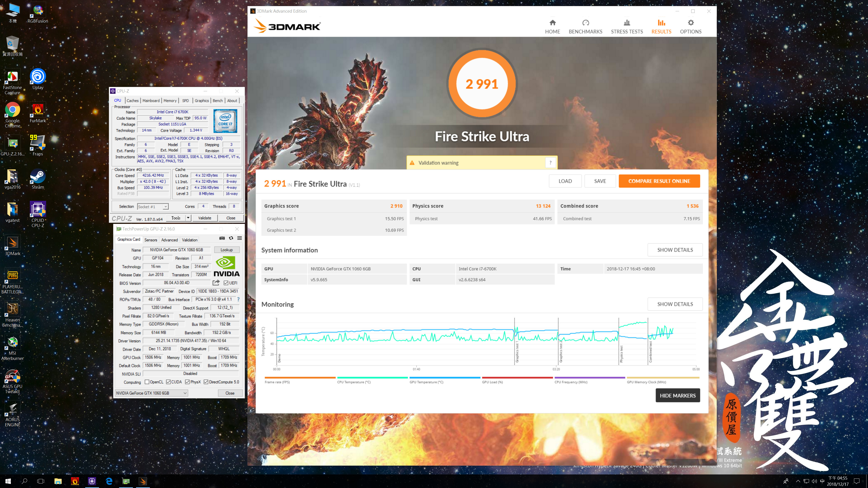This screenshot has width=868, height=488.
Task: Click the LOAD button
Action: [x=565, y=181]
